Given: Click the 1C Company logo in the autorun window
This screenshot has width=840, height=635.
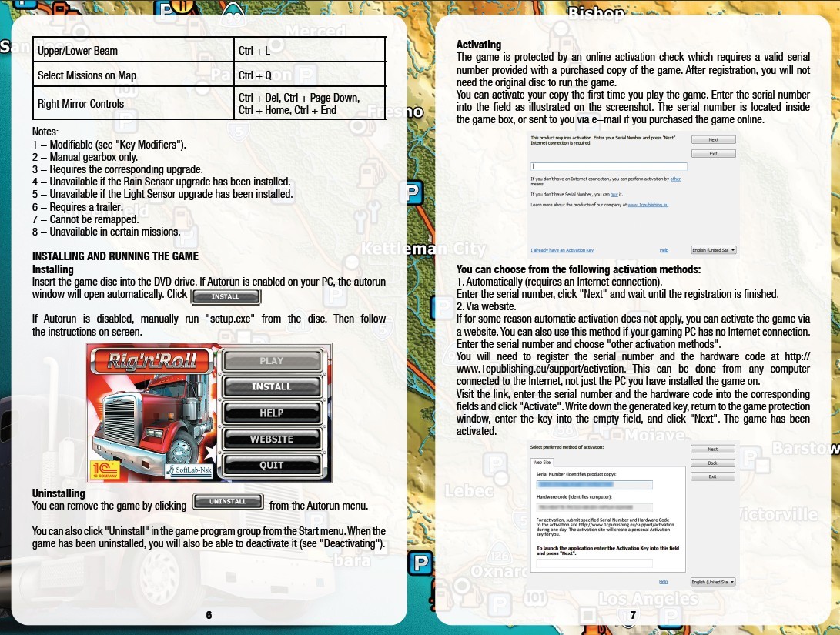Looking at the screenshot, I should 105,470.
